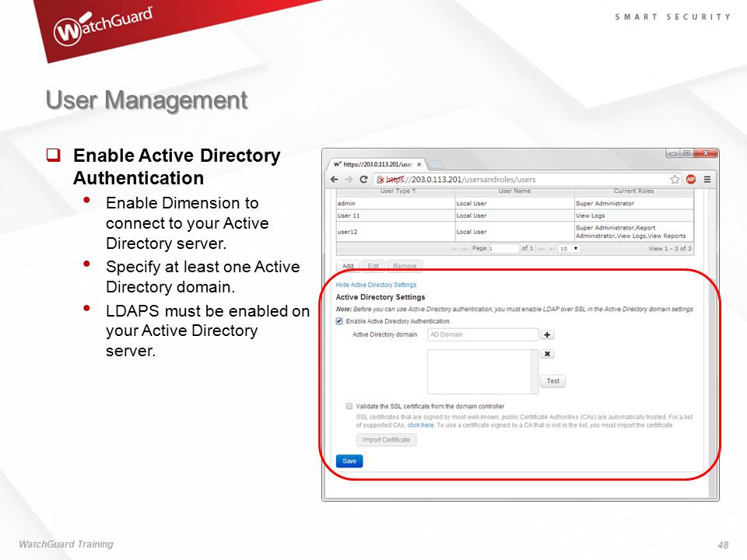Check Validate the SSL certificate checkbox
Screen dimensions: 747x560
(349, 406)
